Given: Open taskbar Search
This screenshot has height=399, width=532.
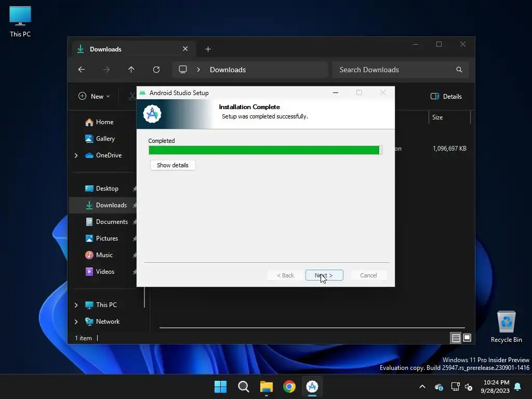Looking at the screenshot, I should 244,387.
